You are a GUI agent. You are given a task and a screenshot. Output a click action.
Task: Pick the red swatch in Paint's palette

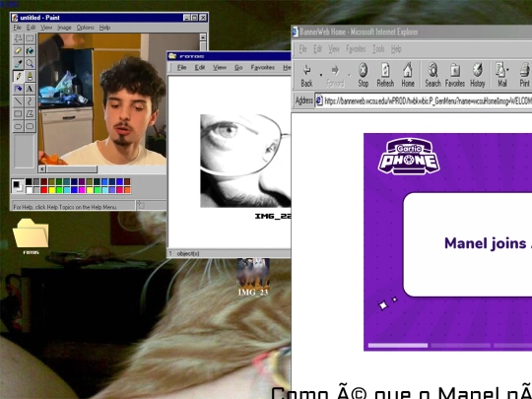pyautogui.click(x=43, y=190)
